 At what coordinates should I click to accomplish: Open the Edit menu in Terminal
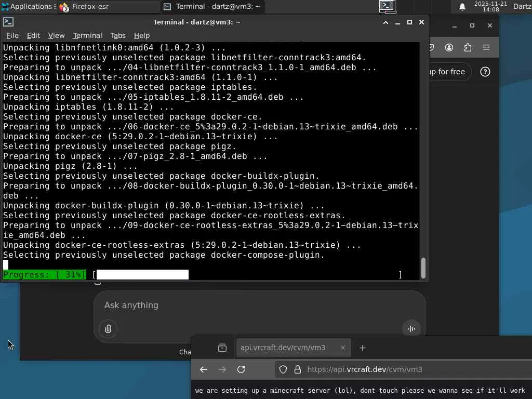pos(33,35)
